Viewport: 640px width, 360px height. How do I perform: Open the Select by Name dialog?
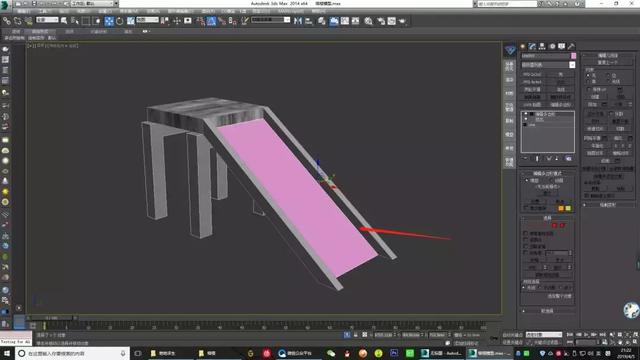pos(75,20)
